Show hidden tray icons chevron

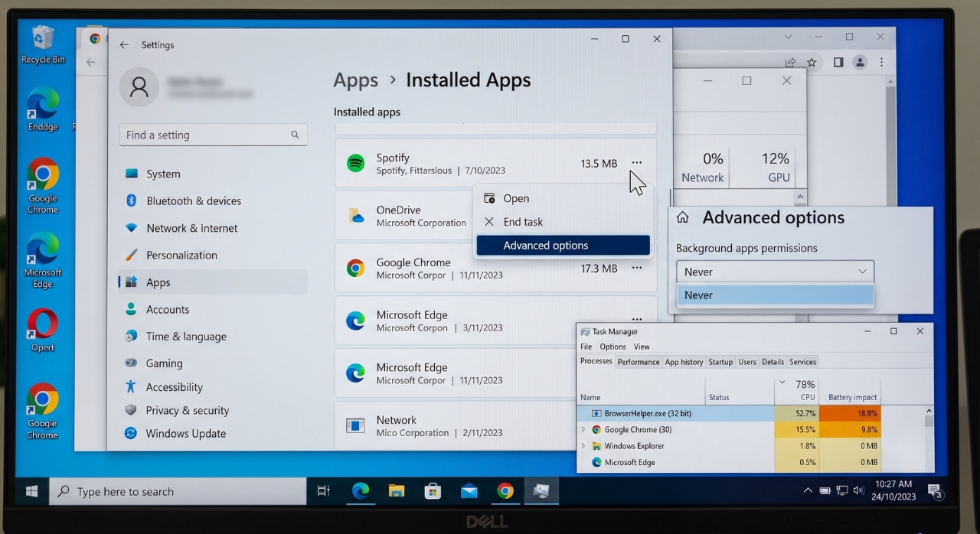pos(808,490)
